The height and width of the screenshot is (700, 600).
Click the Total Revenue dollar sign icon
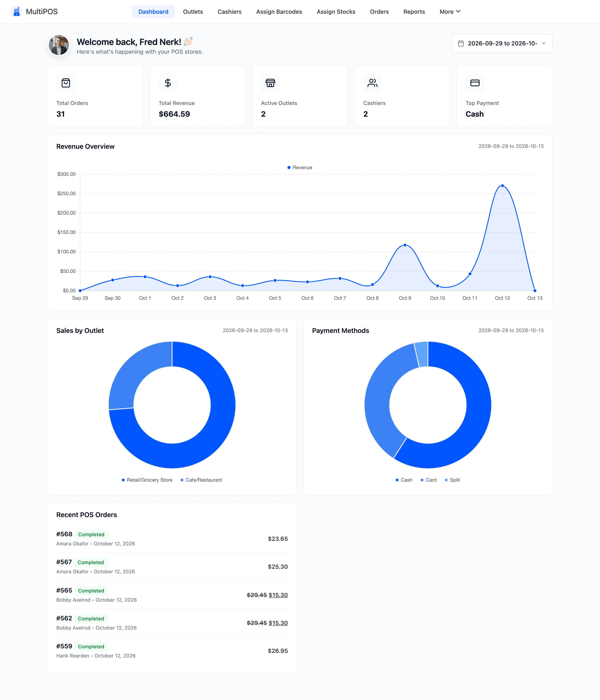tap(168, 83)
